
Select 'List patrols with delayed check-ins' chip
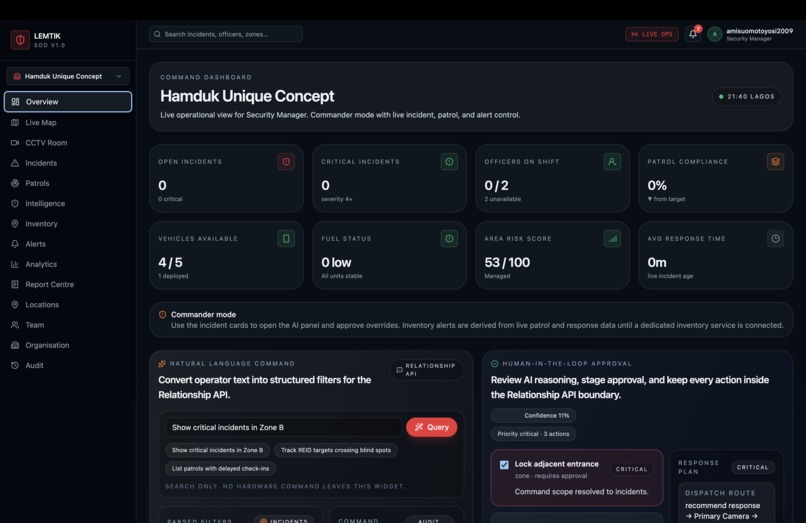[x=221, y=468]
